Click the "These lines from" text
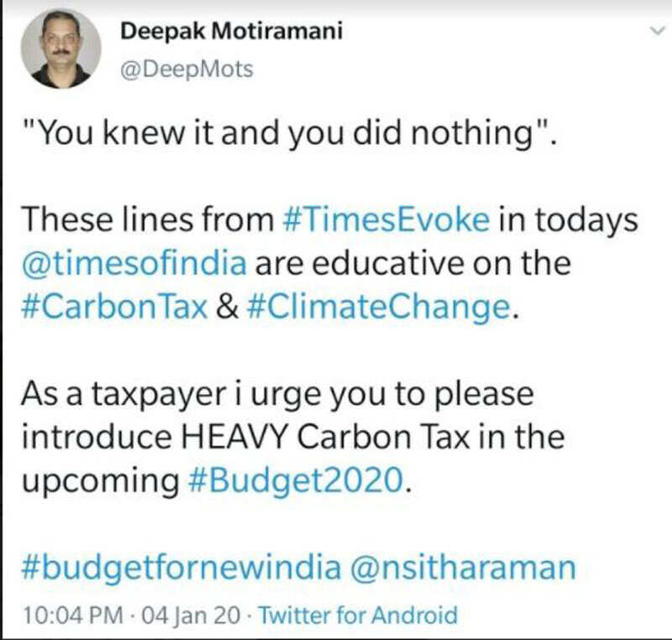Screen dimensions: 672x640 144,221
